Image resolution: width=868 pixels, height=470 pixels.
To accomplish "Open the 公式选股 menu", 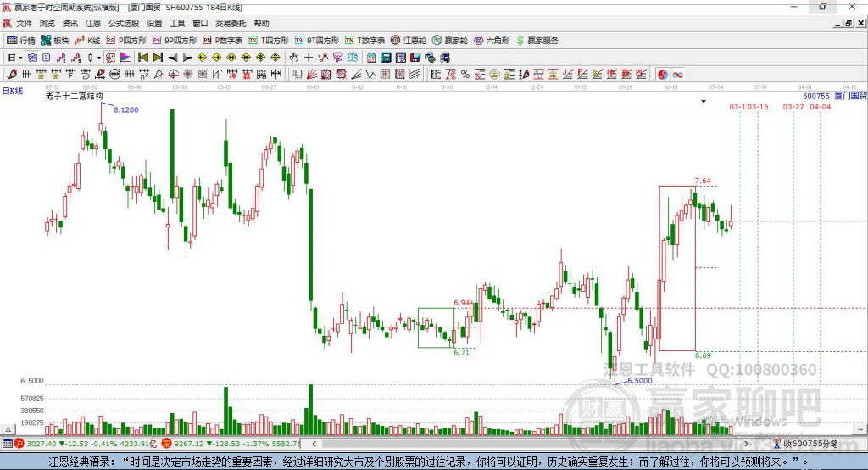I will (124, 23).
